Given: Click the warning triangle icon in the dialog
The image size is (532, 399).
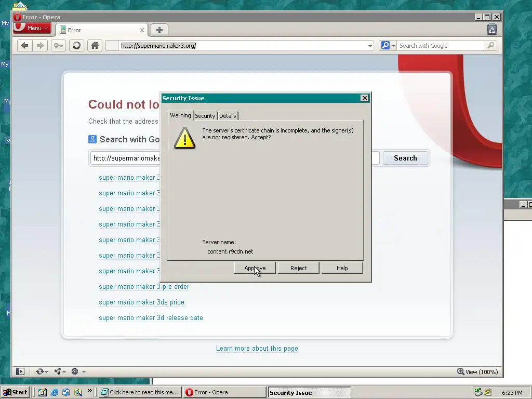Looking at the screenshot, I should click(184, 138).
